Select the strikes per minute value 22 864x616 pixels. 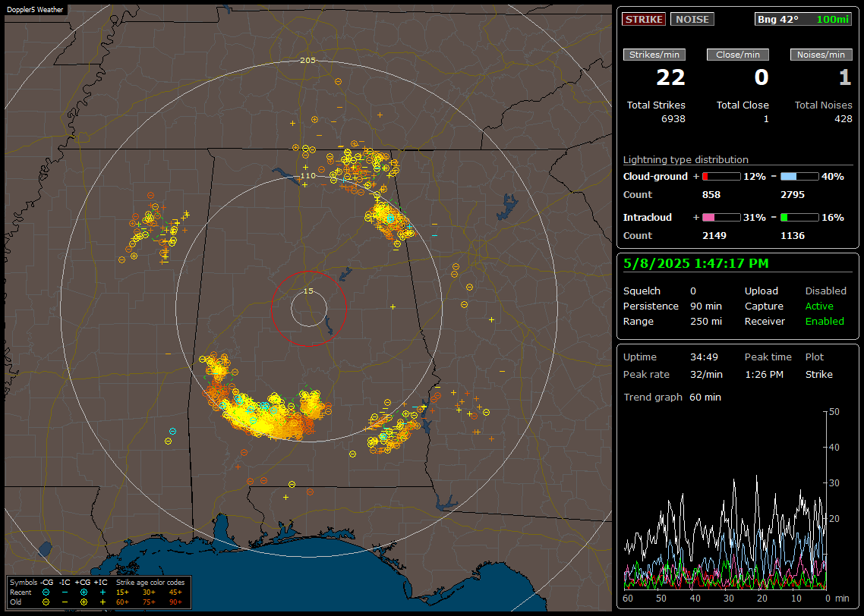670,77
